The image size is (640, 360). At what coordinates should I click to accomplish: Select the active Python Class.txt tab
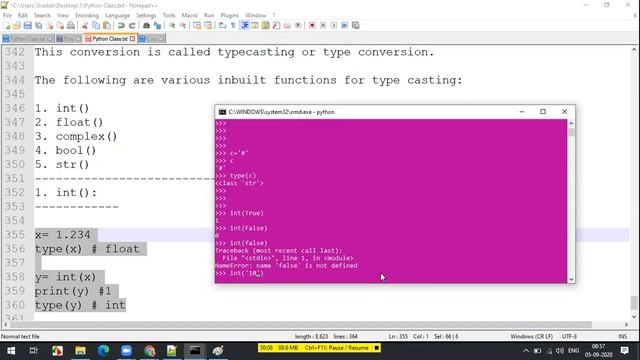click(109, 39)
